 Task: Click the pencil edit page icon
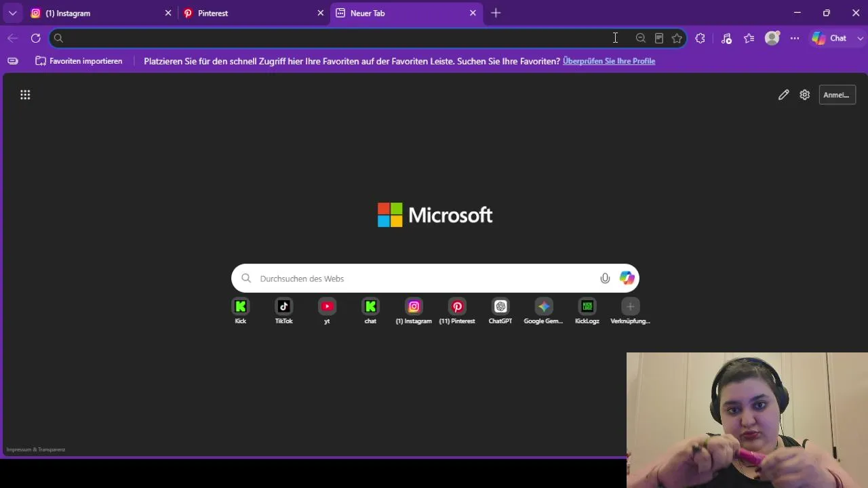tap(783, 95)
